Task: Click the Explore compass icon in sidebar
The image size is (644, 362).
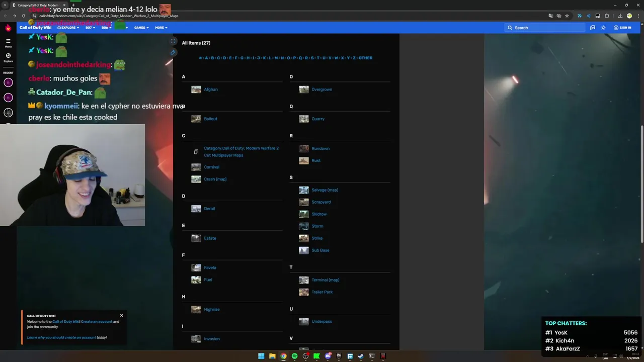Action: click(x=8, y=57)
